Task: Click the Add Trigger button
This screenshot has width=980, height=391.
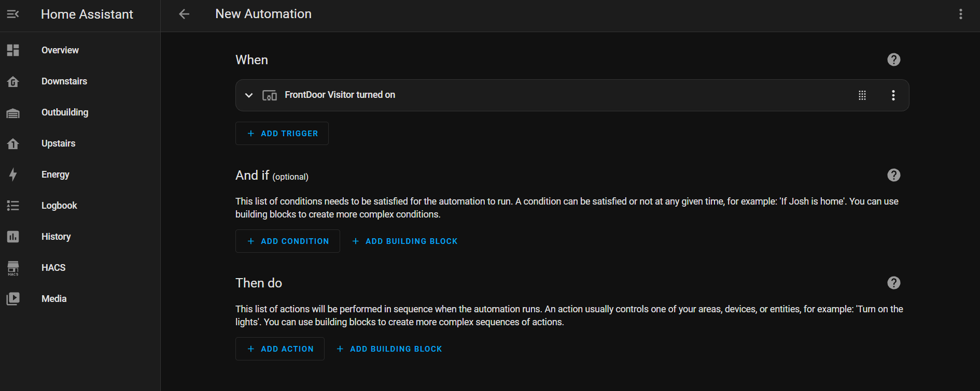Action: pos(282,134)
